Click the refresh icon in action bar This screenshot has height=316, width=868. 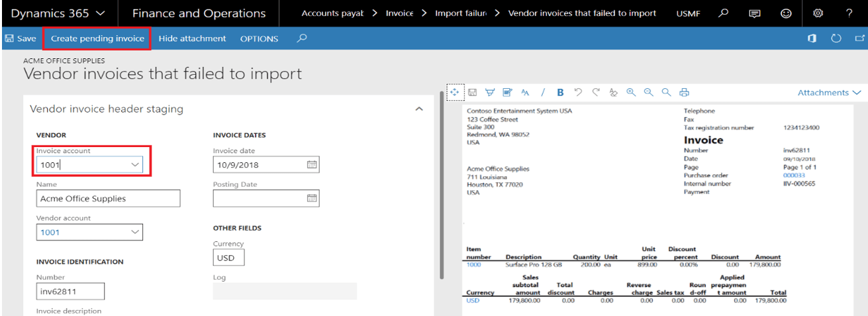836,38
